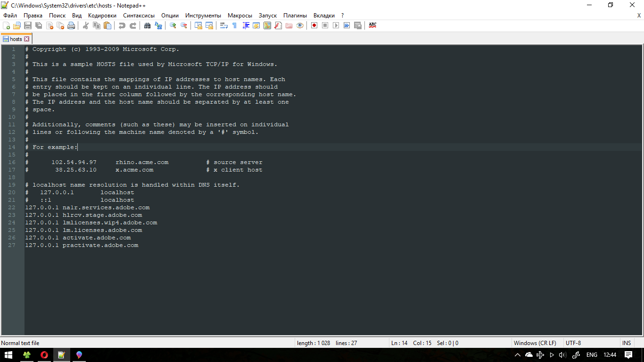Open the Вид menu
The width and height of the screenshot is (644, 362).
click(77, 16)
